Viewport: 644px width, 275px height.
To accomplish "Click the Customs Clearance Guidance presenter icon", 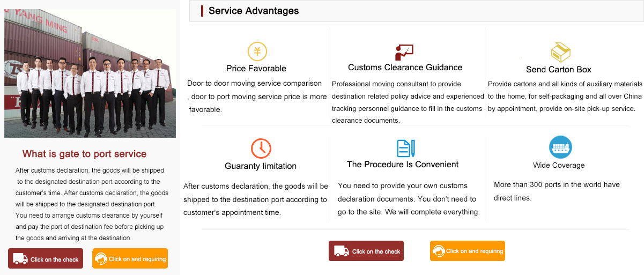I will (404, 52).
